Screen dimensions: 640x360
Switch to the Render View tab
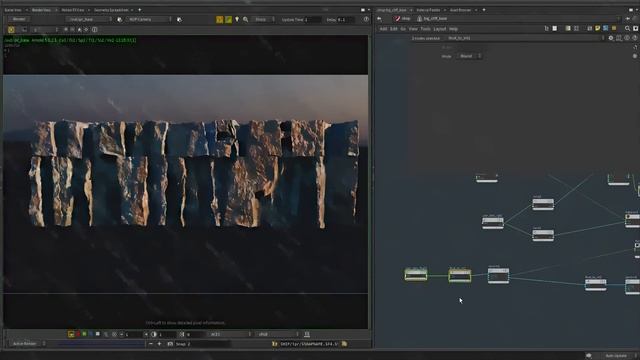tap(41, 10)
